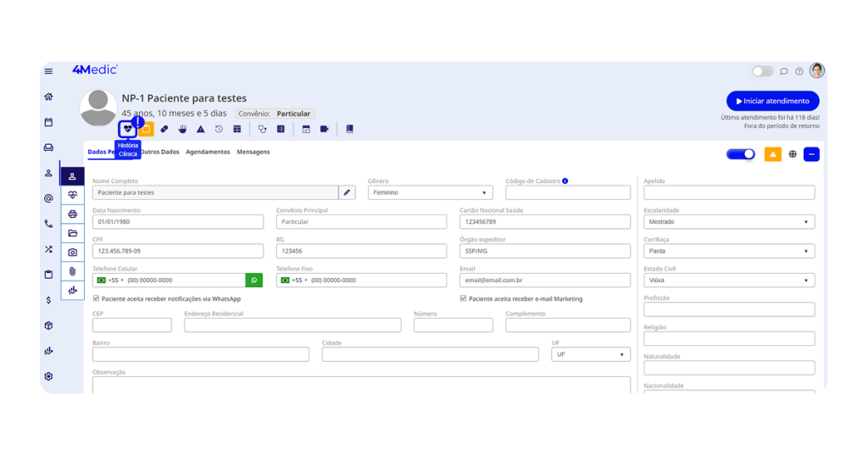
Task: Toggle the gray switch in top bar
Action: click(762, 71)
